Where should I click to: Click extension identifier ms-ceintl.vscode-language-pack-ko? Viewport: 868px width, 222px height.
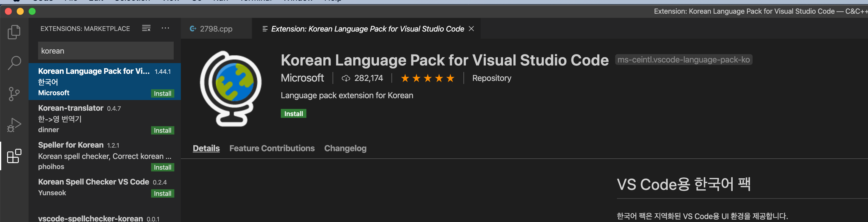(683, 60)
